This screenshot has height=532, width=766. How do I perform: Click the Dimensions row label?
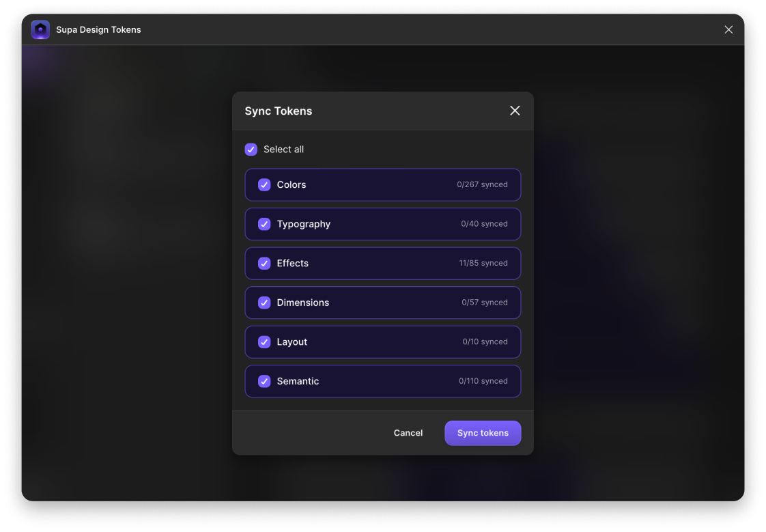(303, 303)
